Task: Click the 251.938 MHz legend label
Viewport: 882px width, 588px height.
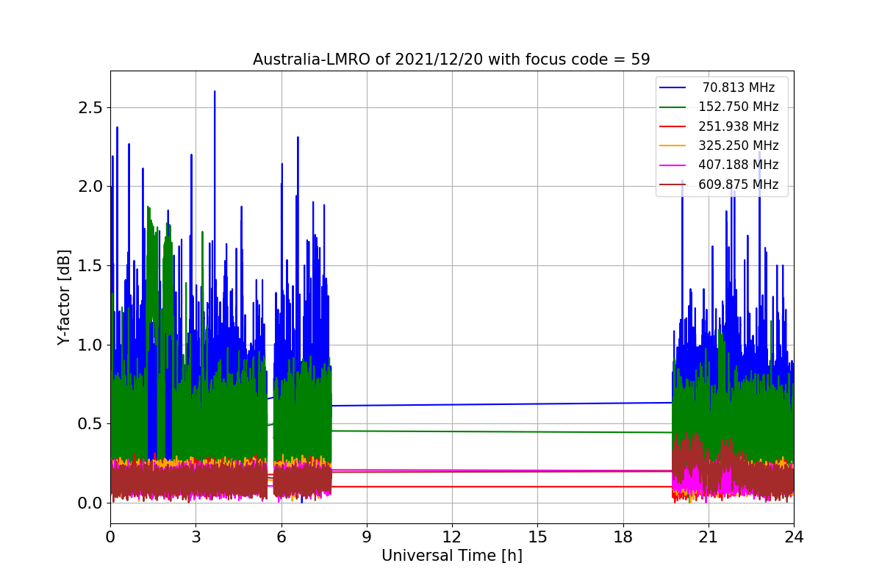Action: coord(739,126)
